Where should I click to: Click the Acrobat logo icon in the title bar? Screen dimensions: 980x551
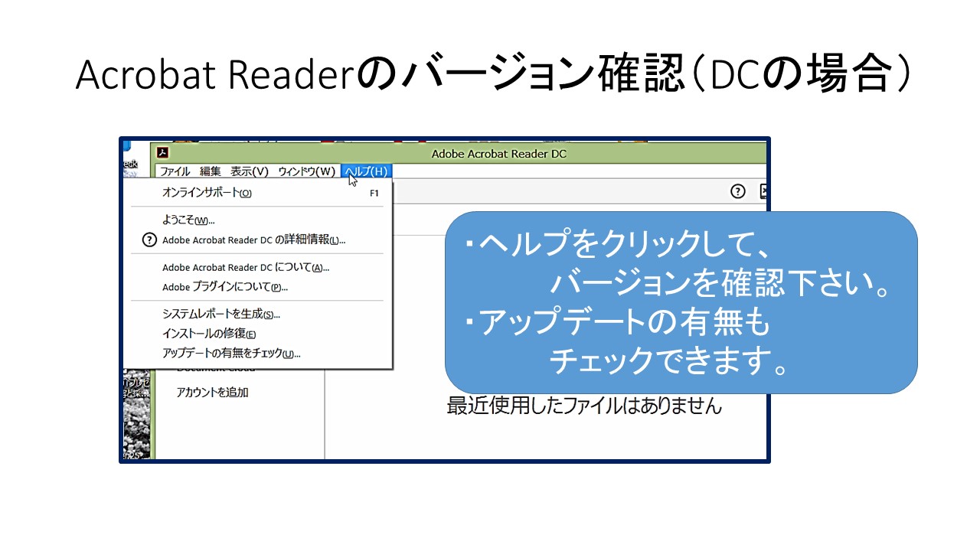click(162, 152)
